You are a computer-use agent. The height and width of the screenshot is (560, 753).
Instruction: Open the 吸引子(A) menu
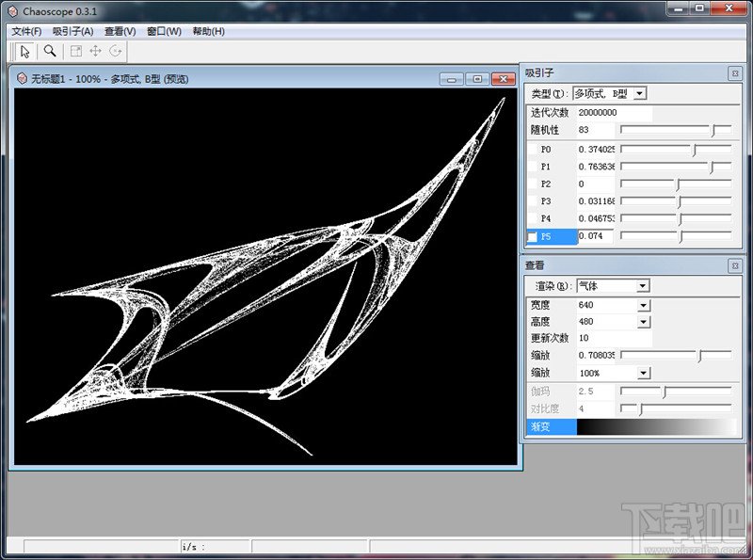coord(72,31)
